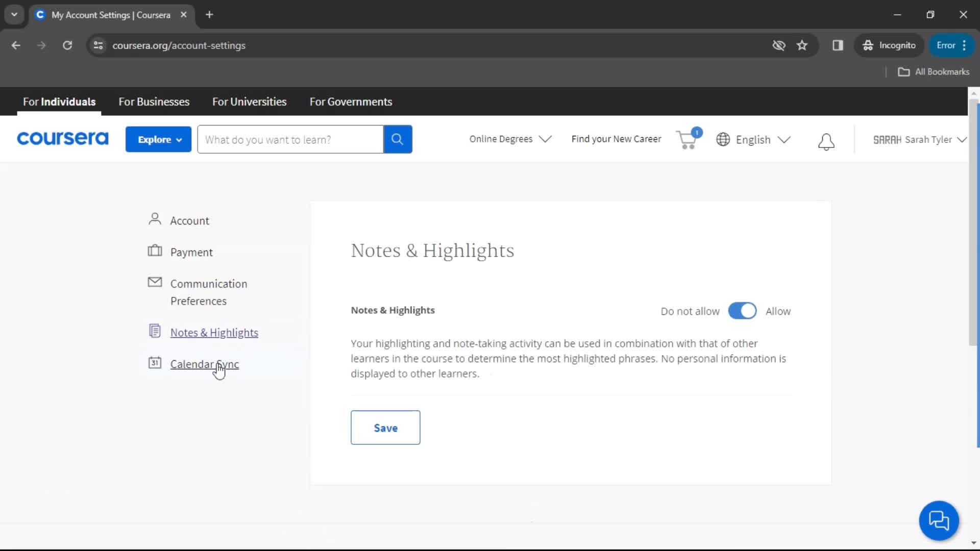Click the Save button

coord(386,427)
